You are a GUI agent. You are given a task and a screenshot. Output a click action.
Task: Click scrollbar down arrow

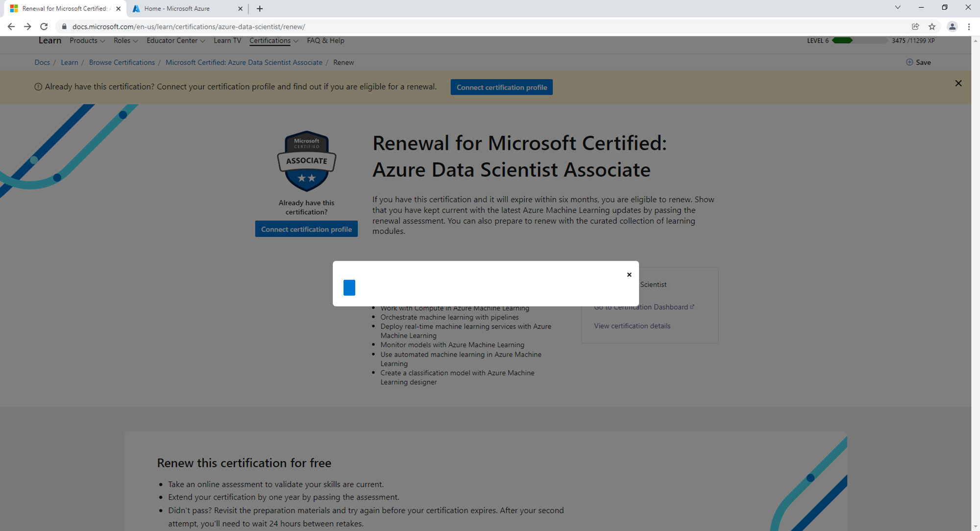click(975, 527)
